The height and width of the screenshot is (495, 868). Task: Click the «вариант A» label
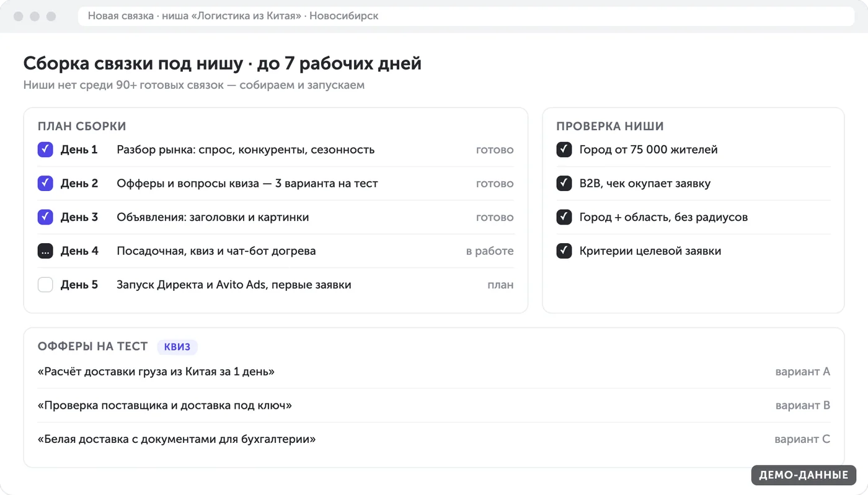tap(803, 372)
